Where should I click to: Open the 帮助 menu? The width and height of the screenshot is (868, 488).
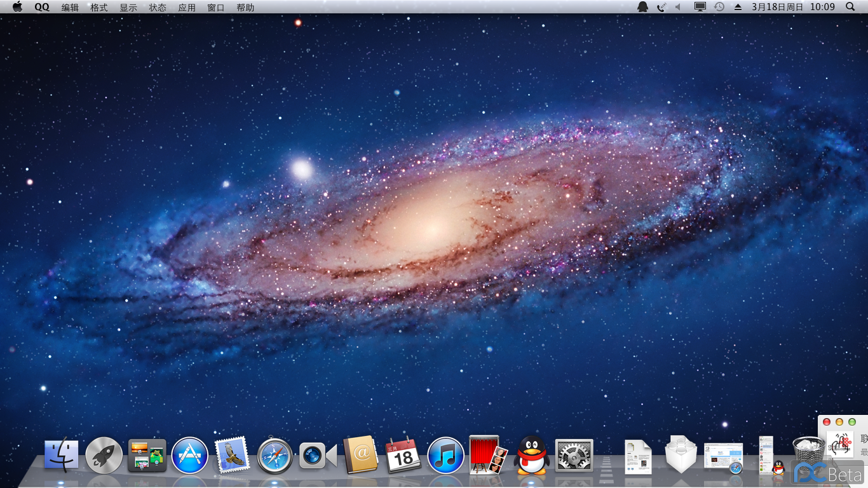coord(245,8)
